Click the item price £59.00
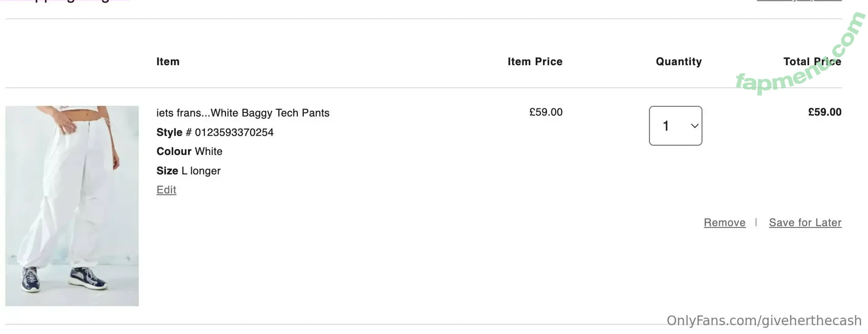 tap(546, 112)
